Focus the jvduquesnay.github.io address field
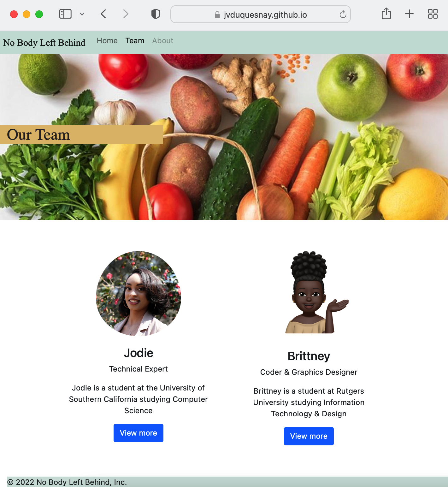The image size is (448, 487). [261, 15]
